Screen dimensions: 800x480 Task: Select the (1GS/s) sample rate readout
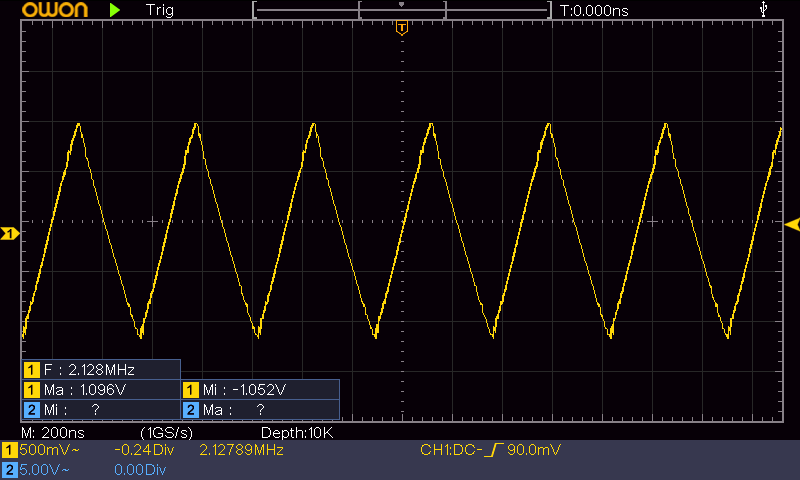tap(167, 433)
